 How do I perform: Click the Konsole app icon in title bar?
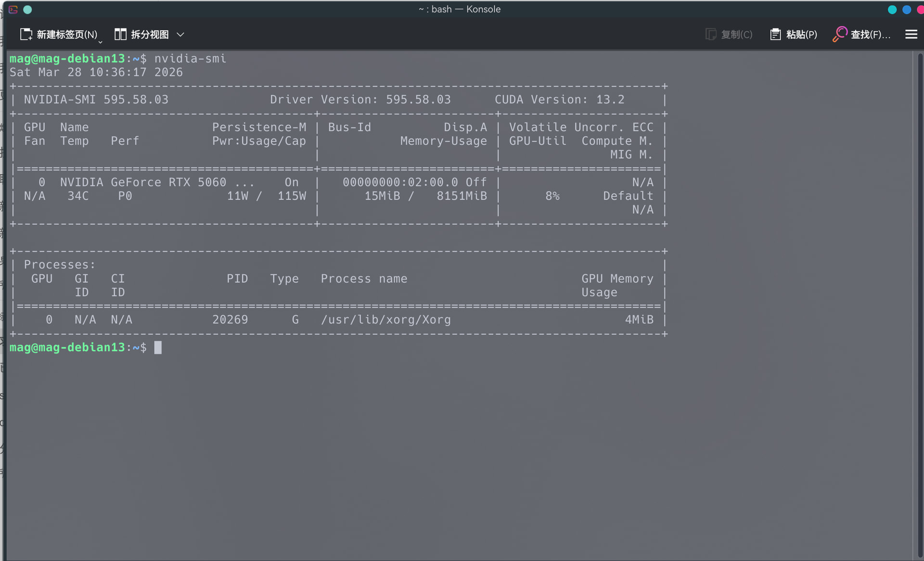click(13, 10)
